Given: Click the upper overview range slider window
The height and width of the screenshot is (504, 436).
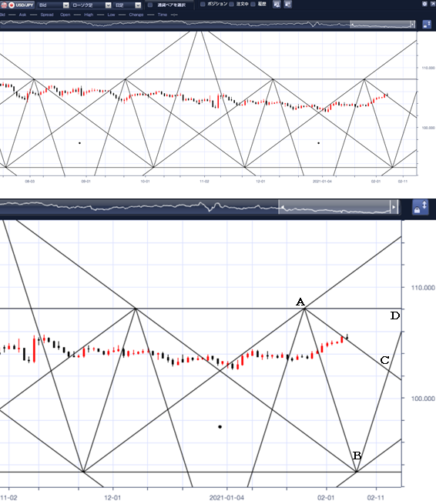Looking at the screenshot, I should [382, 25].
